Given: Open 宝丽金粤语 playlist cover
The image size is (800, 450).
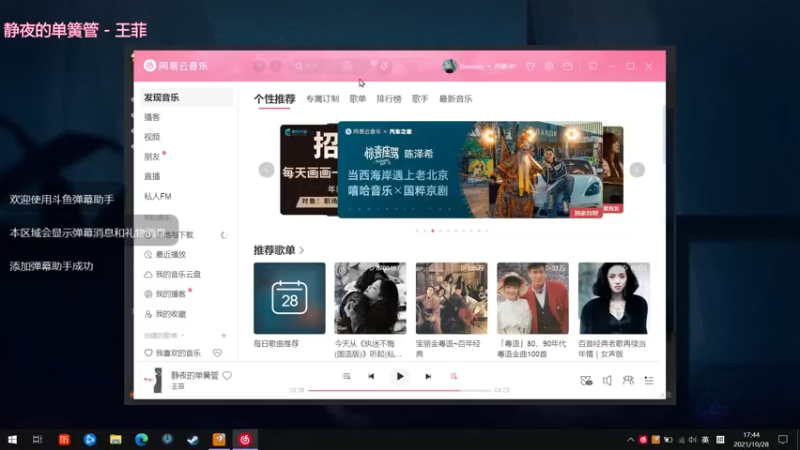Looking at the screenshot, I should click(452, 298).
